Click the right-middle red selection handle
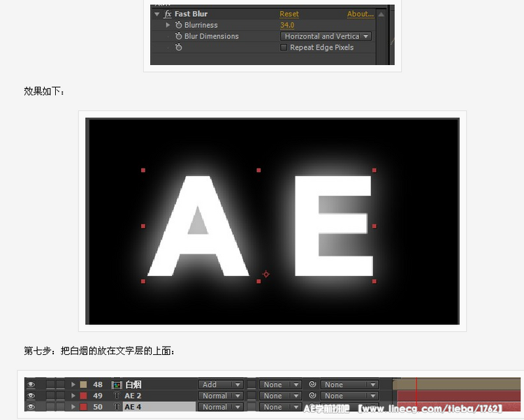This screenshot has width=524, height=420. pyautogui.click(x=374, y=226)
